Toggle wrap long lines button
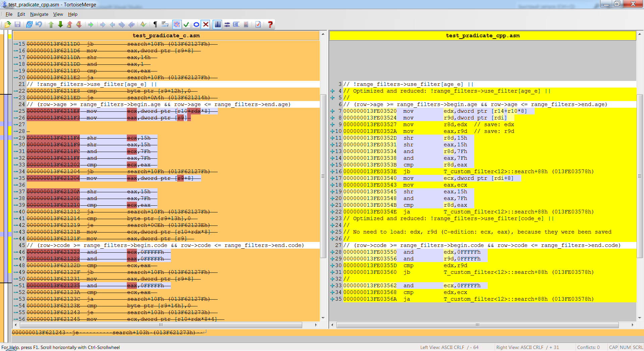The width and height of the screenshot is (644, 351). click(x=165, y=24)
